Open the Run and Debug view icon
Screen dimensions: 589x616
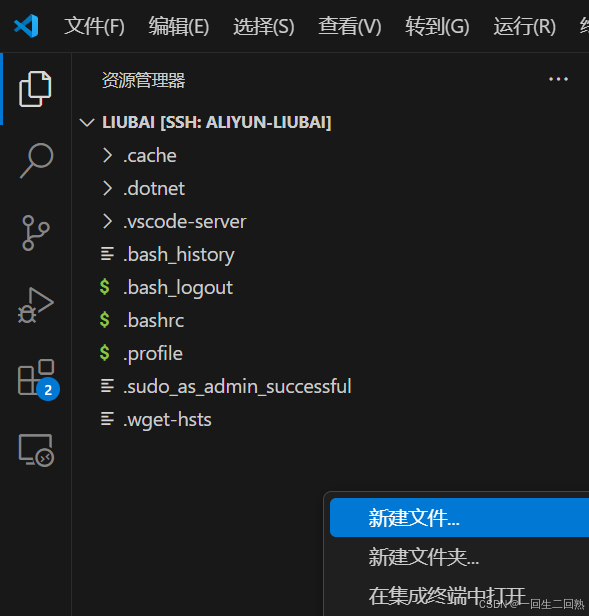point(35,305)
